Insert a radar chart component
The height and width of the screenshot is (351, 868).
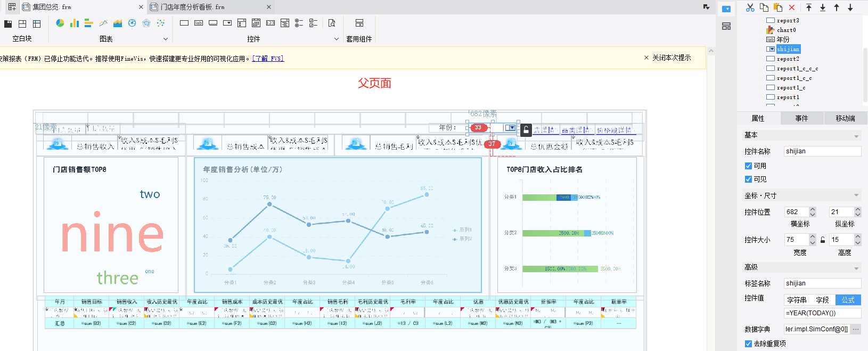[x=146, y=23]
